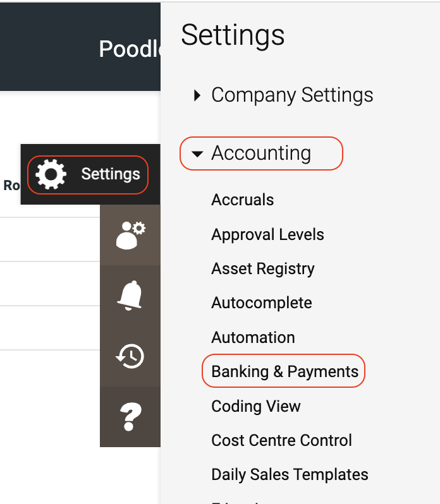Image resolution: width=440 pixels, height=504 pixels.
Task: Open Autocomplete settings
Action: [262, 303]
